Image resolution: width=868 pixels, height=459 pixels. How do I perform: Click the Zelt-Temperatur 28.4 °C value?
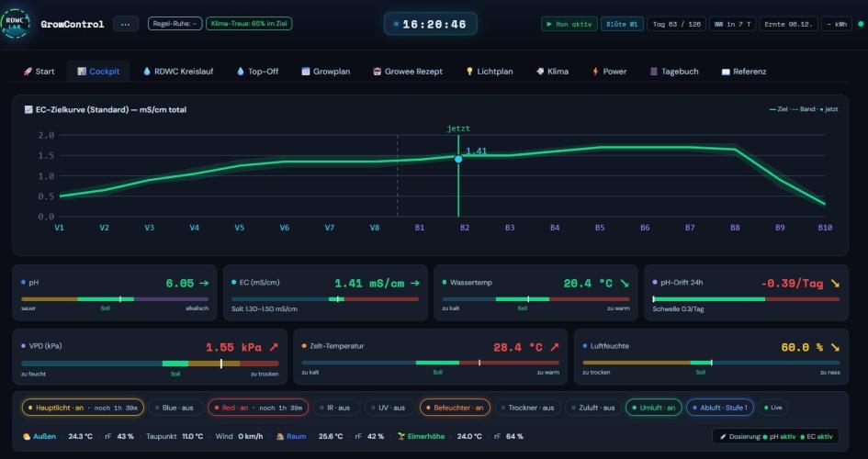tap(518, 347)
